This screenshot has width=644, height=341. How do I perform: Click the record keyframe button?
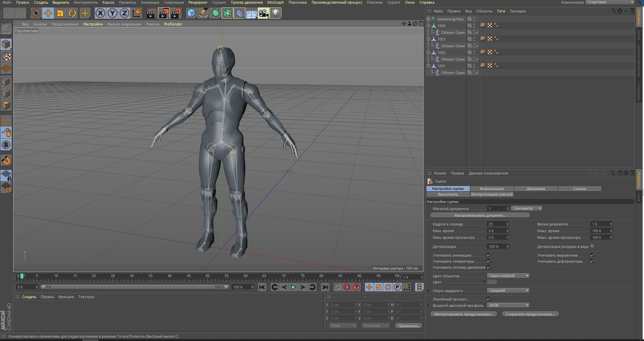pyautogui.click(x=338, y=287)
